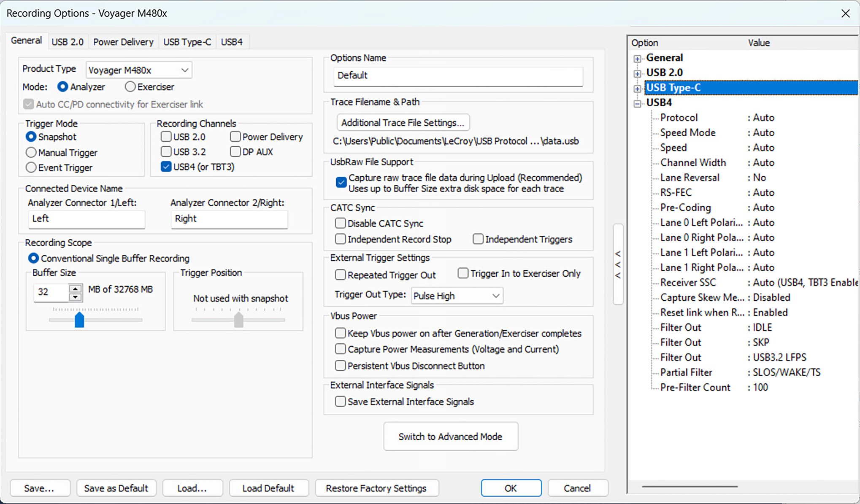Increase buffer size with the up arrow
The image size is (860, 504).
(x=75, y=288)
